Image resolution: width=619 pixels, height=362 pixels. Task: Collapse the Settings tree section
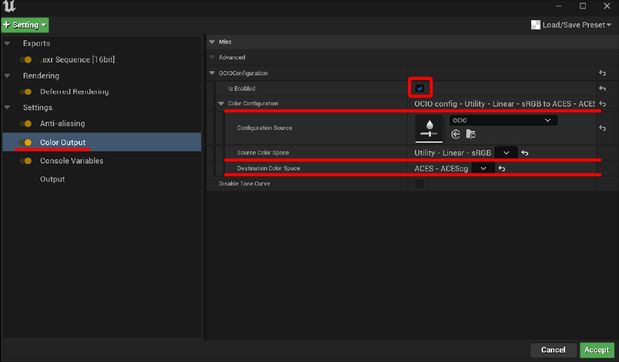click(8, 107)
